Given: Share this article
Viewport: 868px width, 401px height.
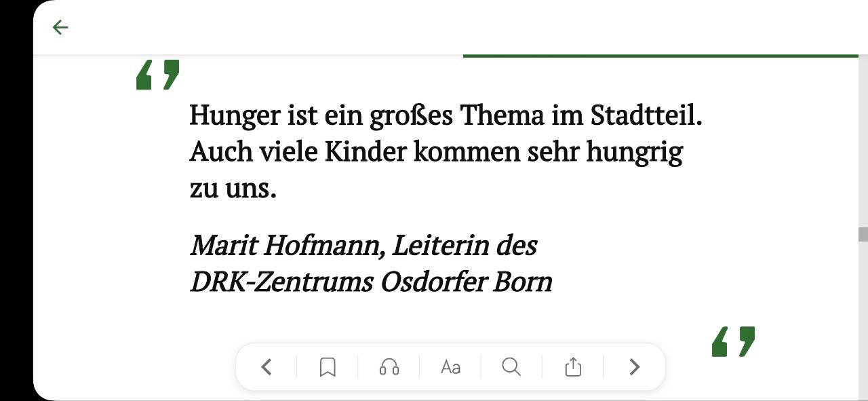Looking at the screenshot, I should [x=573, y=367].
